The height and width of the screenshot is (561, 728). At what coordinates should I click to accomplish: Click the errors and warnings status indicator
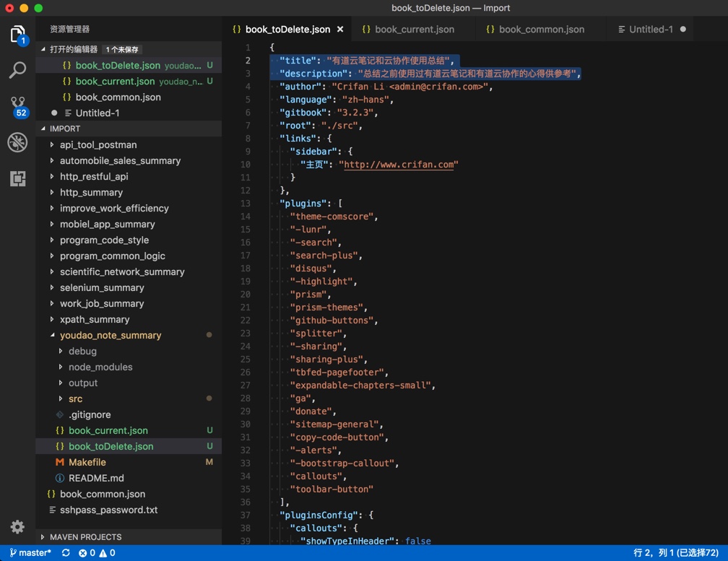coord(97,553)
